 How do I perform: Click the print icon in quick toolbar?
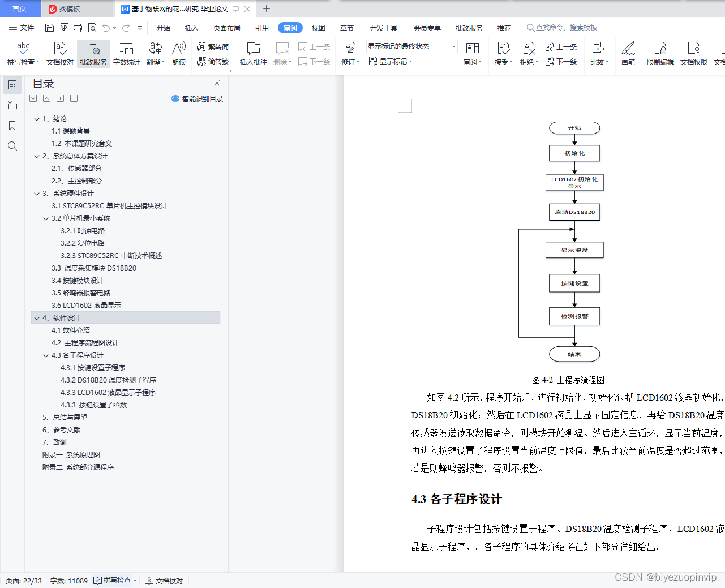point(78,28)
